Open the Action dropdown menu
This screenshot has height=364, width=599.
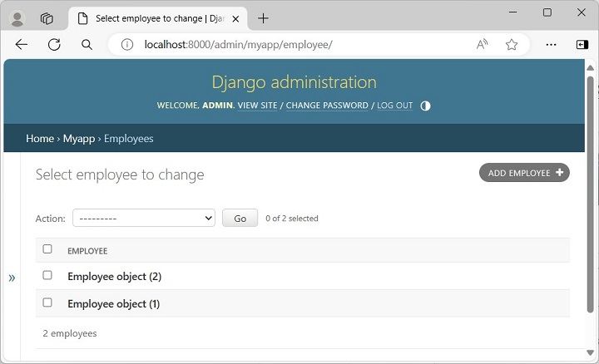point(144,218)
